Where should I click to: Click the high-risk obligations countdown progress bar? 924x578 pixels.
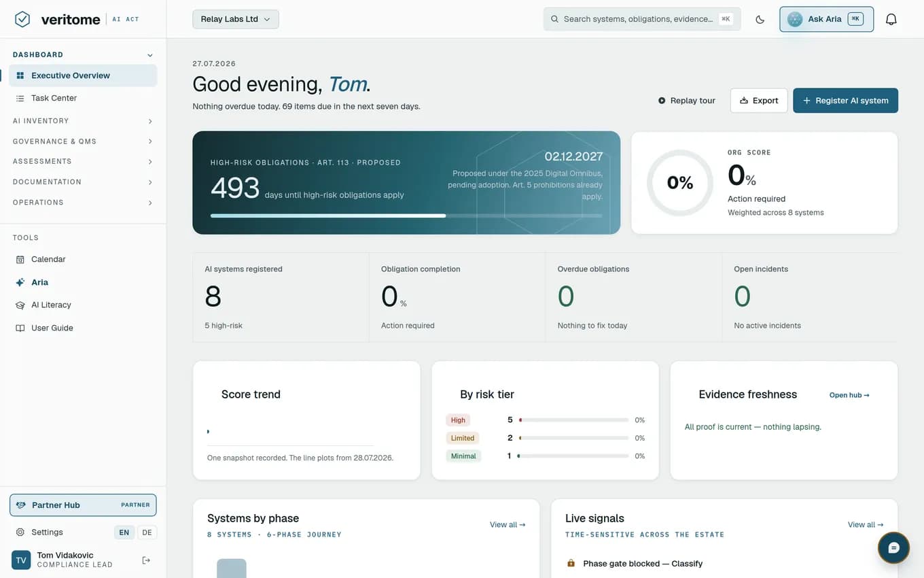pyautogui.click(x=406, y=216)
